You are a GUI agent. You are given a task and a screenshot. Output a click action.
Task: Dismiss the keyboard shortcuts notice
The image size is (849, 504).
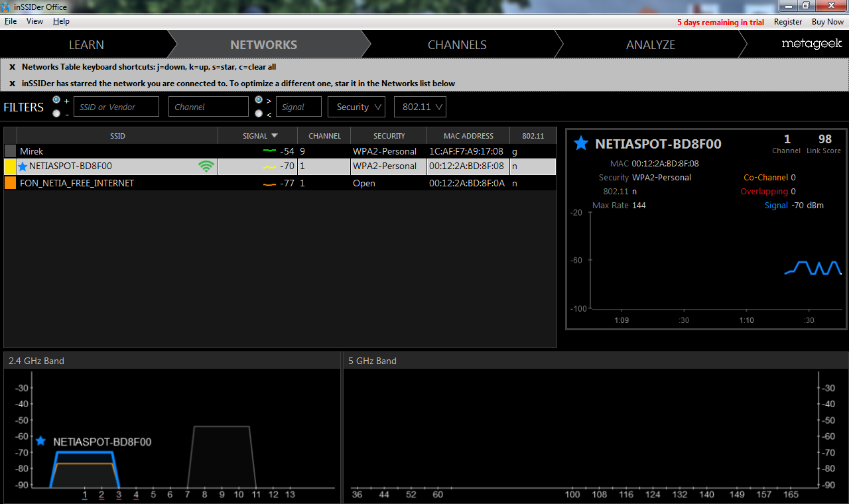tap(12, 67)
